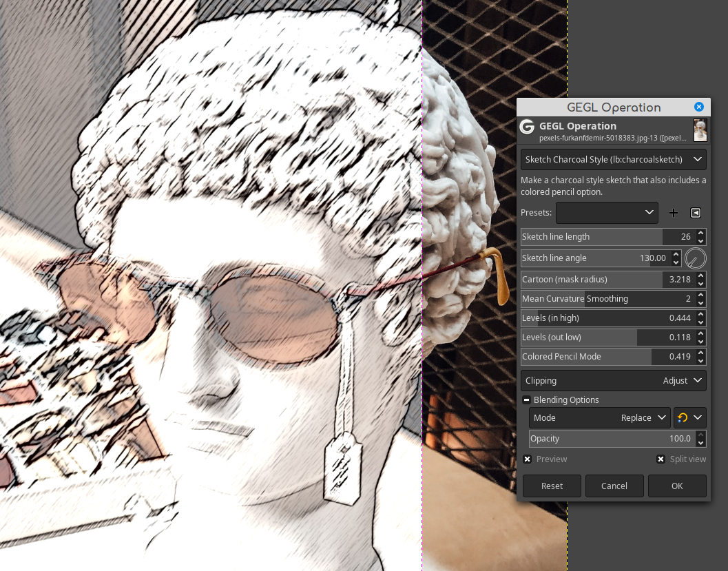The width and height of the screenshot is (728, 571).
Task: Adjust the Levels (in high) slider
Action: (607, 318)
